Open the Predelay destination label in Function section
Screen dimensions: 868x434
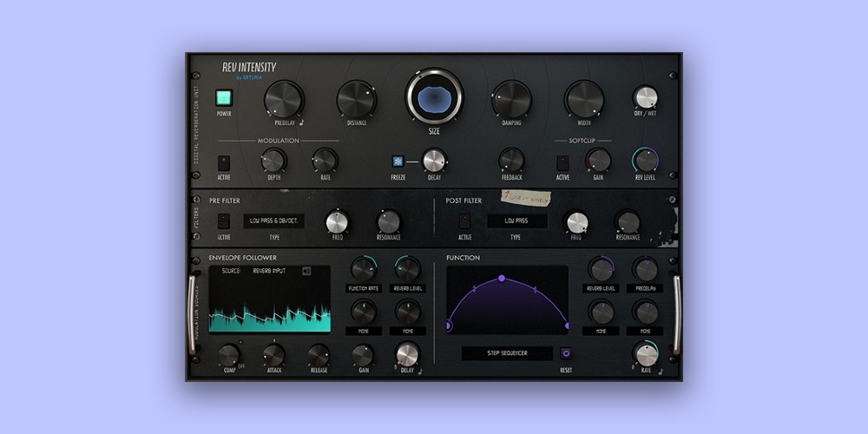pyautogui.click(x=644, y=289)
